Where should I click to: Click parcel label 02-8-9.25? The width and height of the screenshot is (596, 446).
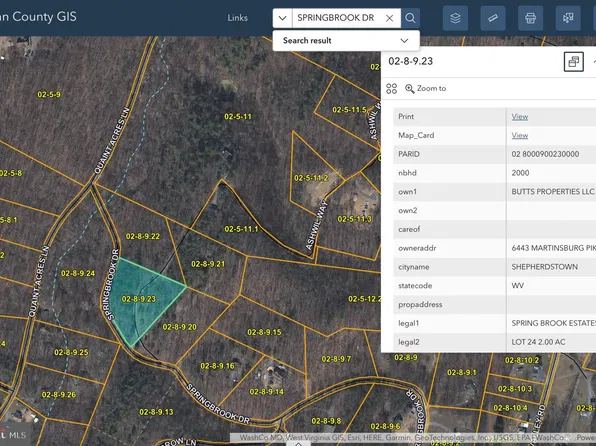pyautogui.click(x=71, y=352)
